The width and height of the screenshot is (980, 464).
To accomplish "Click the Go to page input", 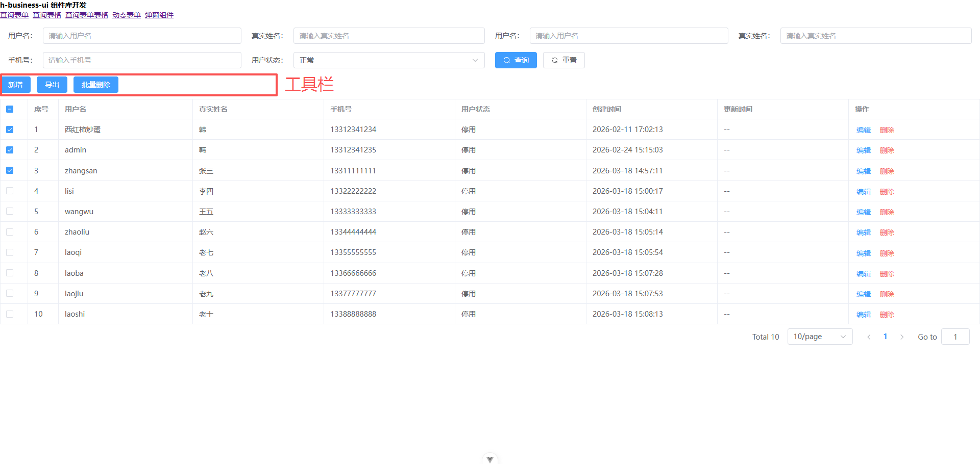I will [955, 337].
